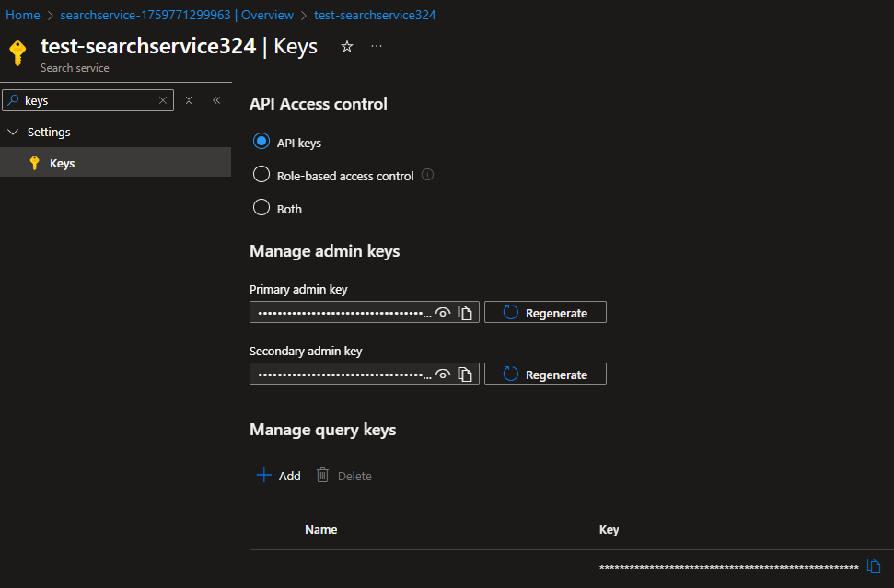Copy the query key value
894x588 pixels.
[874, 566]
